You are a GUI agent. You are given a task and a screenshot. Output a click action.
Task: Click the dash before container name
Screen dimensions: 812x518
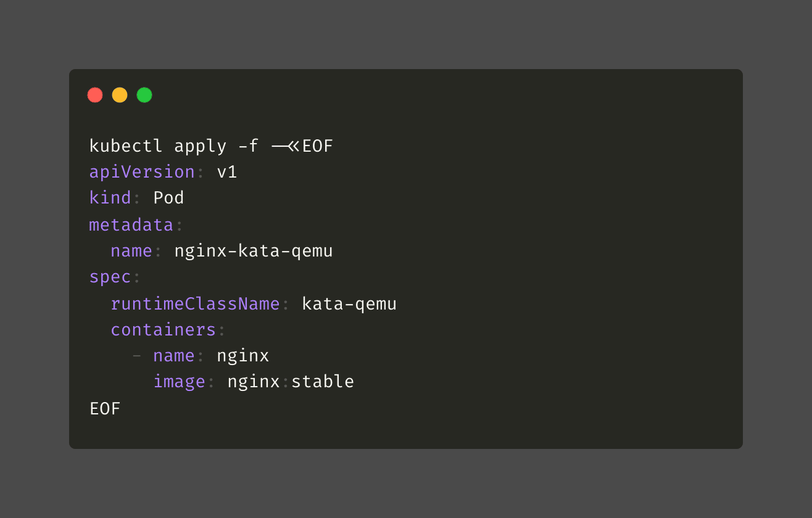point(136,356)
